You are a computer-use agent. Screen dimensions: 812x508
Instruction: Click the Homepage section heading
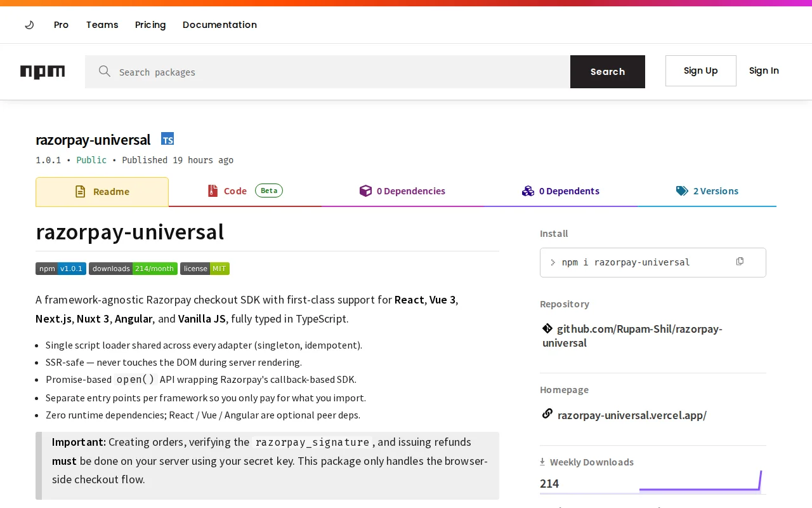point(564,390)
